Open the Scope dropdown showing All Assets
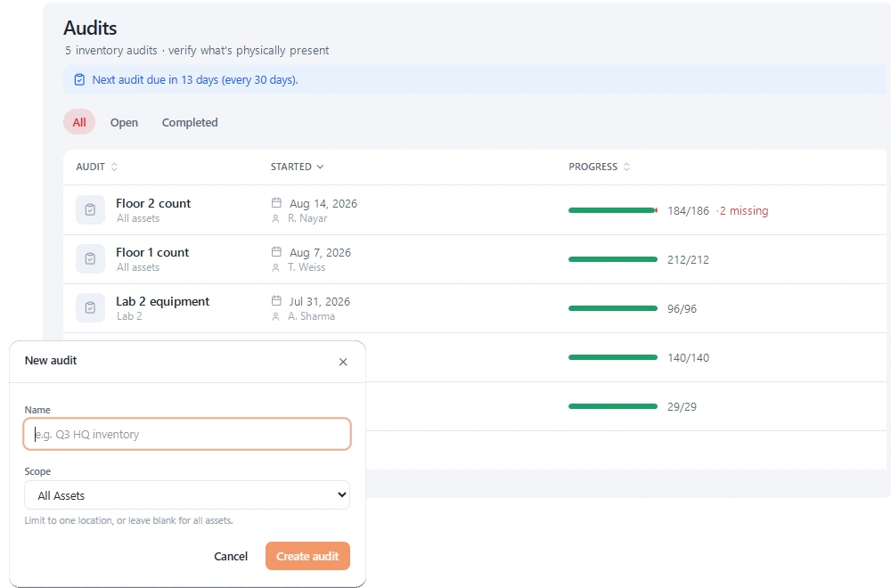The height and width of the screenshot is (588, 891). [x=187, y=494]
